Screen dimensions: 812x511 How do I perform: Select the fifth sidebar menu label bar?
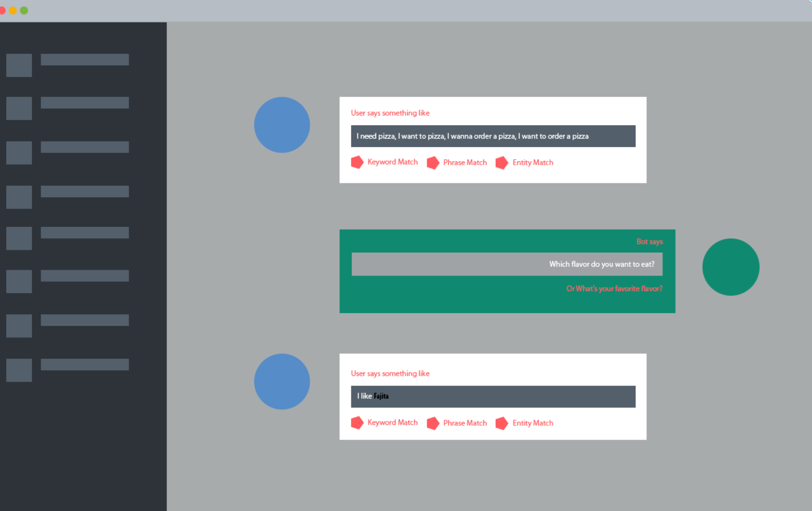click(85, 233)
